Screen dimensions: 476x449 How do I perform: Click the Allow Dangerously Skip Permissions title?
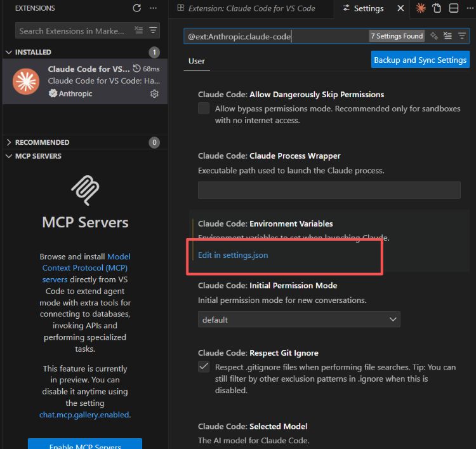point(317,95)
